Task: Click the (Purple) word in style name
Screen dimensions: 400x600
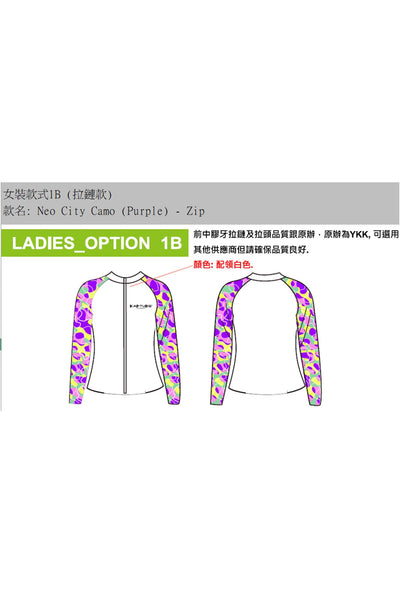Action: coord(144,211)
